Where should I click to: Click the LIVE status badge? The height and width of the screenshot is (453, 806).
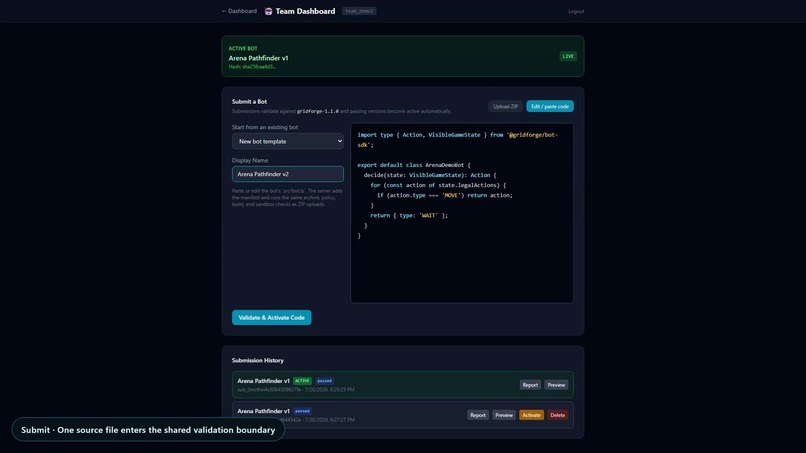568,56
